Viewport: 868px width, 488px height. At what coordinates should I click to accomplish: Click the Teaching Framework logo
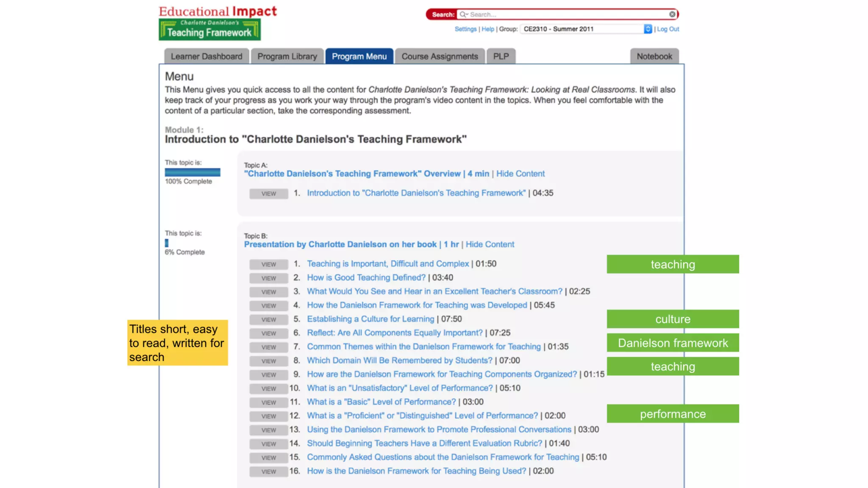tap(209, 30)
